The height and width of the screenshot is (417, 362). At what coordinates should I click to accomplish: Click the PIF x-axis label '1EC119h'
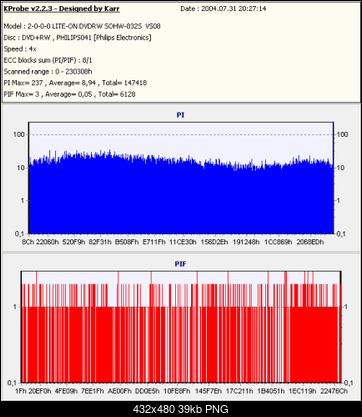pyautogui.click(x=302, y=391)
